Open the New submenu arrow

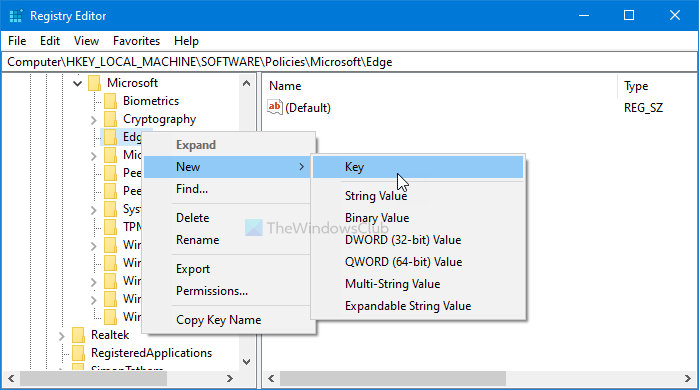(x=302, y=166)
